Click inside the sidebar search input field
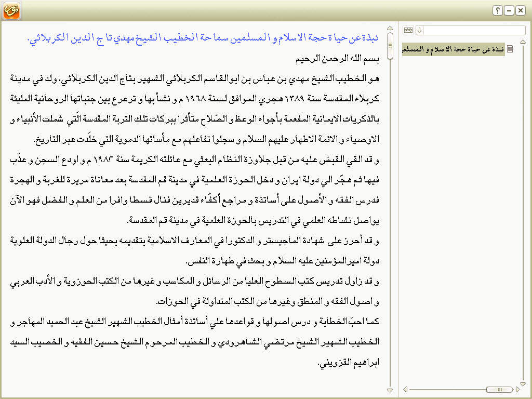This screenshot has width=532, height=399. point(474,30)
